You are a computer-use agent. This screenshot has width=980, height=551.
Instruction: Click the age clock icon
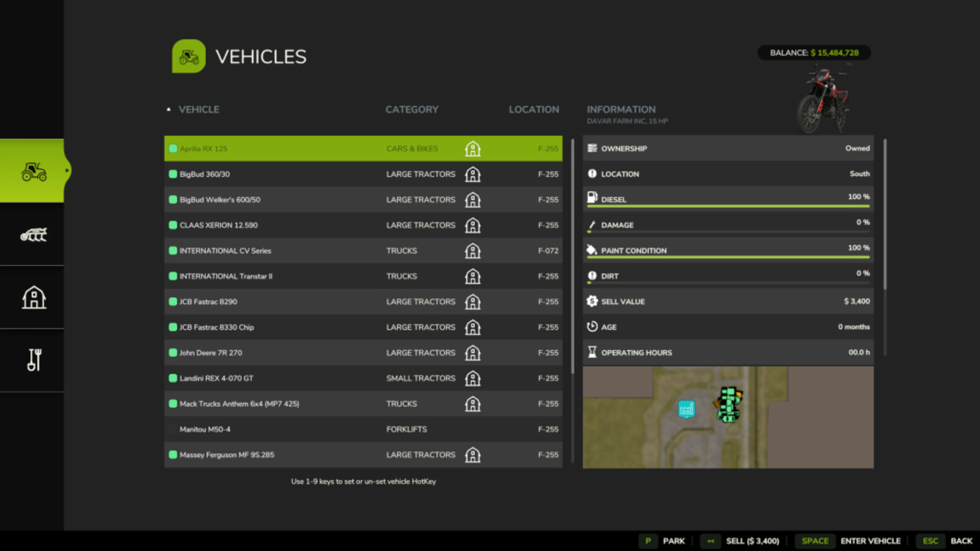[591, 326]
